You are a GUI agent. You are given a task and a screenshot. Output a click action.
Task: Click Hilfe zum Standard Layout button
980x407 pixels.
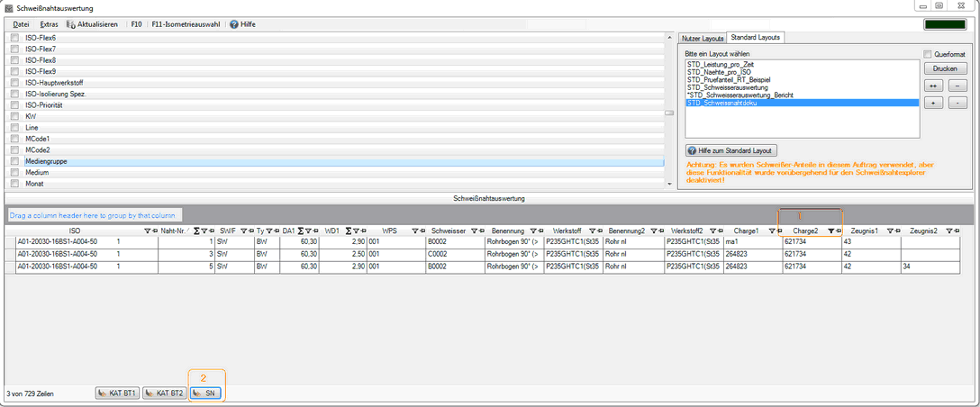[x=730, y=150]
